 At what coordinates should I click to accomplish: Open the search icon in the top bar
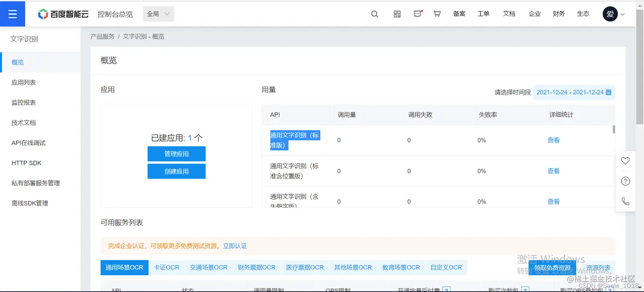click(x=374, y=14)
